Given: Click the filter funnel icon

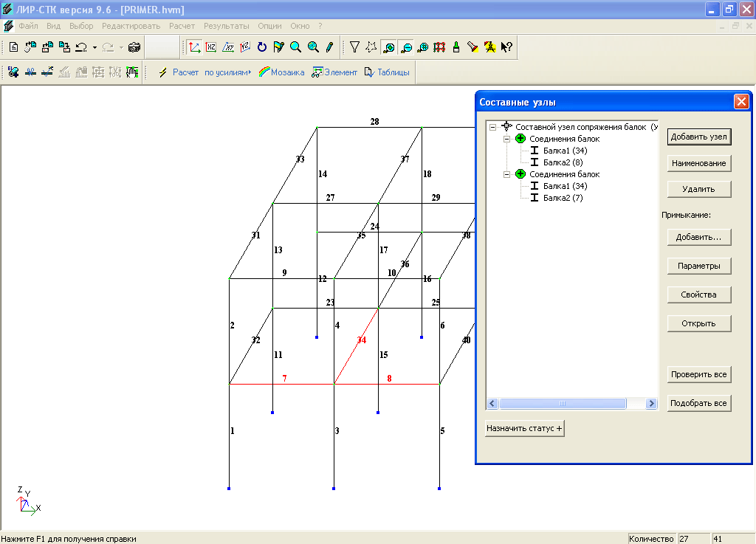Looking at the screenshot, I should point(354,47).
